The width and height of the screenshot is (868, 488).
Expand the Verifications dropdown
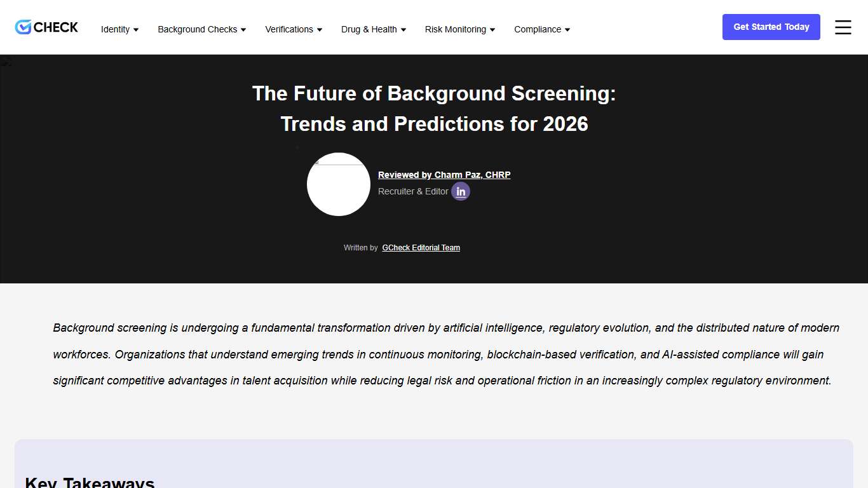coord(320,29)
